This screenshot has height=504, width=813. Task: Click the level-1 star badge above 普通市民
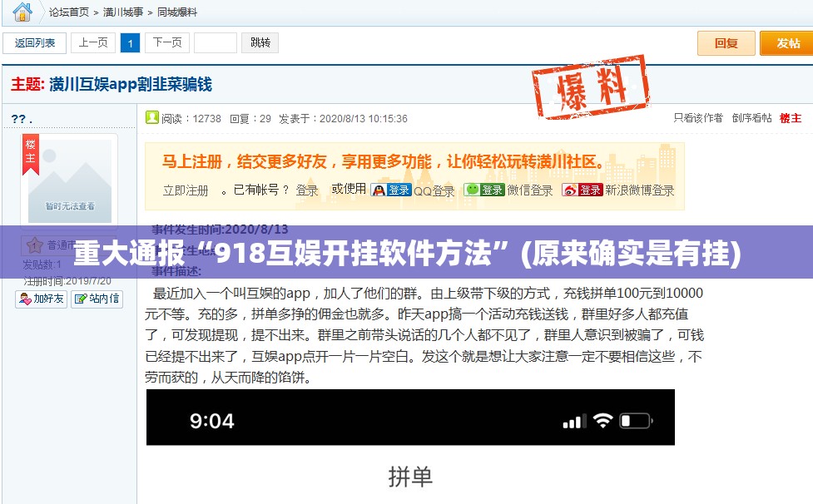pos(34,245)
